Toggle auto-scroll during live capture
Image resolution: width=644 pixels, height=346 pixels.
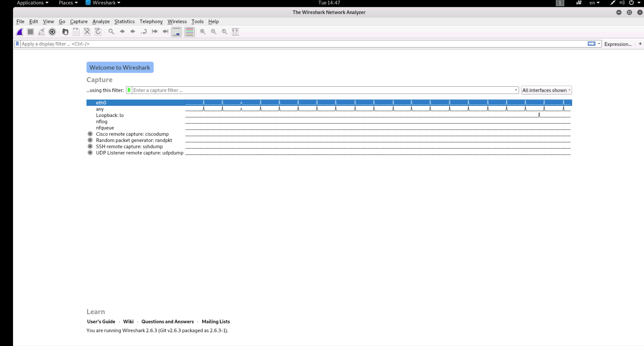tap(176, 32)
